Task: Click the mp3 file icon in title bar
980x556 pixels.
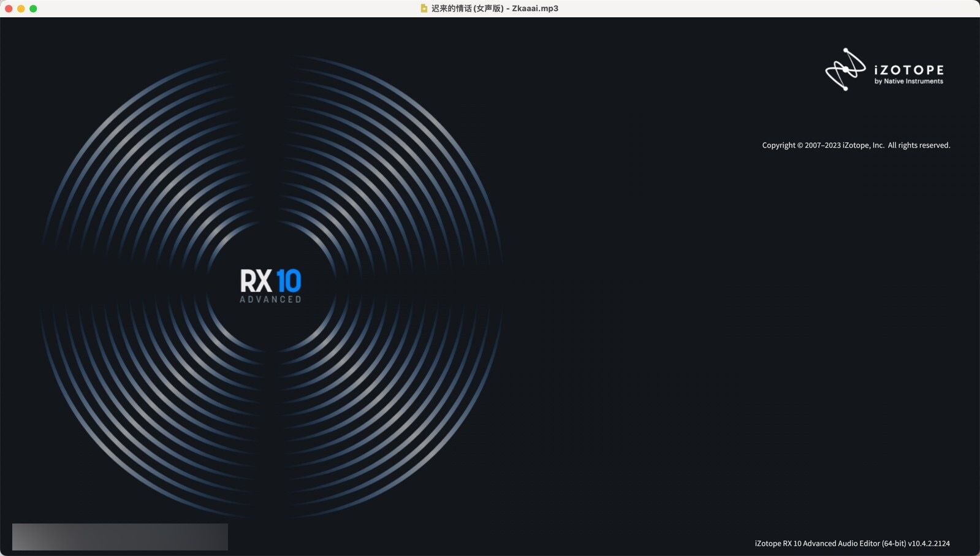Action: coord(424,9)
